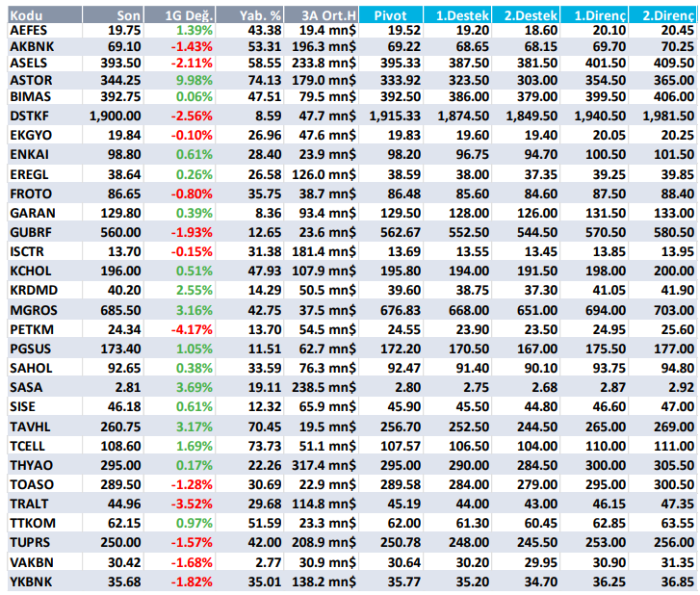Viewport: 700px width, 595px height.
Task: Click the PGSUS ticker cell
Action: tap(31, 349)
